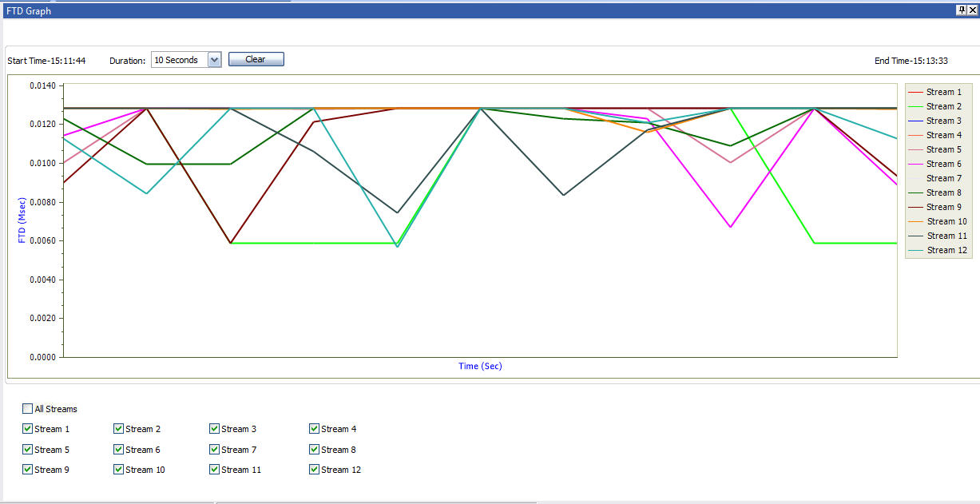Uncheck the Stream 7 checkbox
This screenshot has height=504, width=980.
point(214,449)
